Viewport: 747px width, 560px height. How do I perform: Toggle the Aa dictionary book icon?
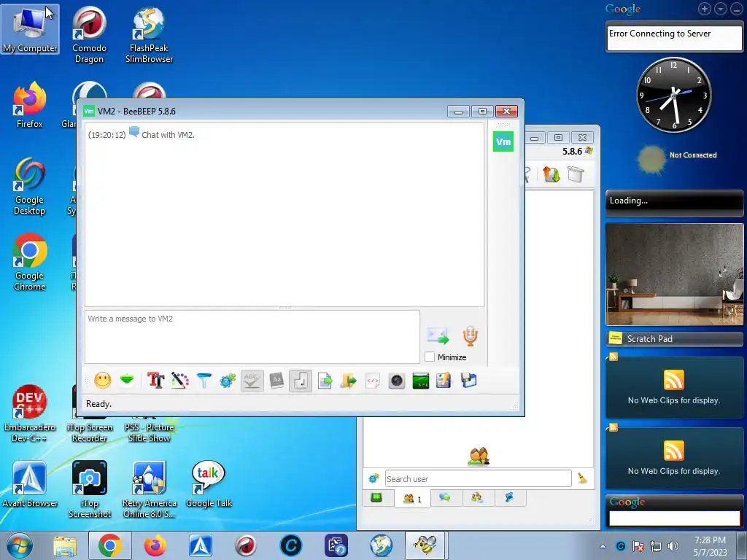coord(276,381)
